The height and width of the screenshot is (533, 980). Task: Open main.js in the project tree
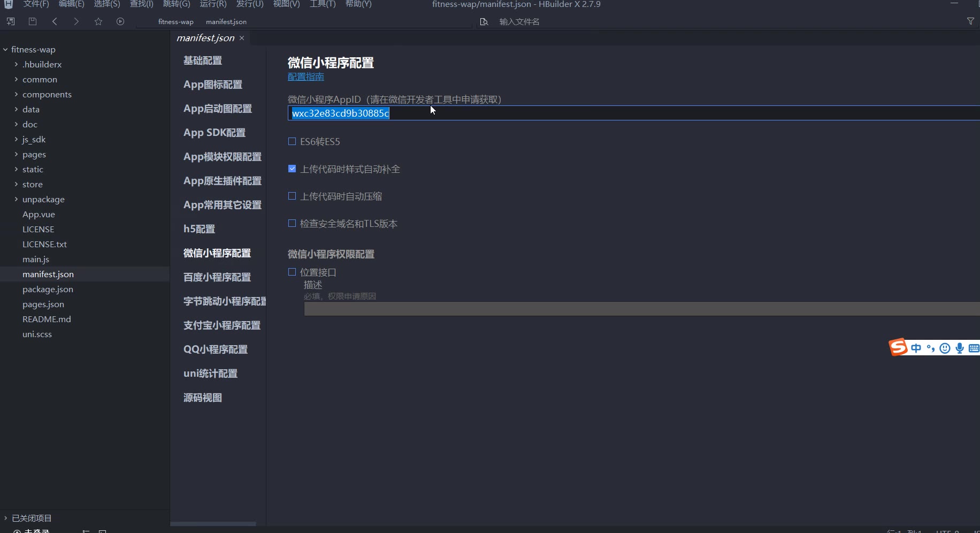tap(36, 259)
